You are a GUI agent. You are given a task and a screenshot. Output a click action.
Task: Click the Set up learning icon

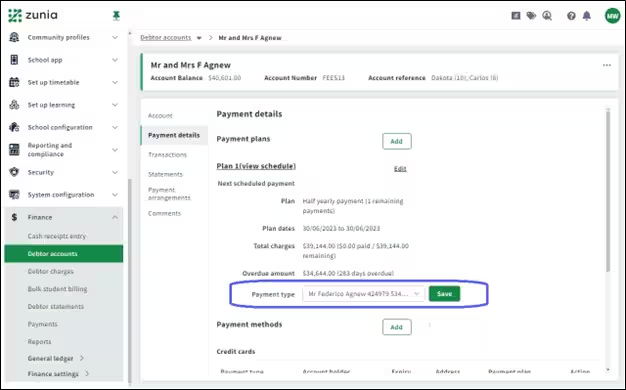click(14, 105)
